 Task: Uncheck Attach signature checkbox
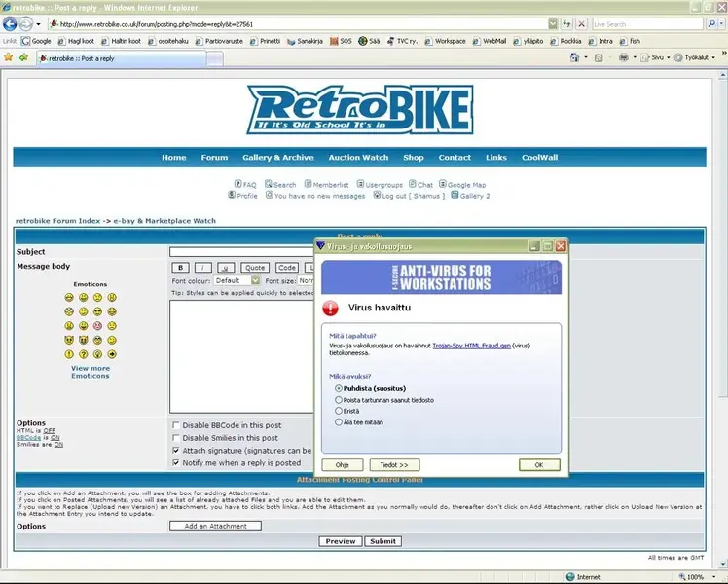click(x=175, y=450)
